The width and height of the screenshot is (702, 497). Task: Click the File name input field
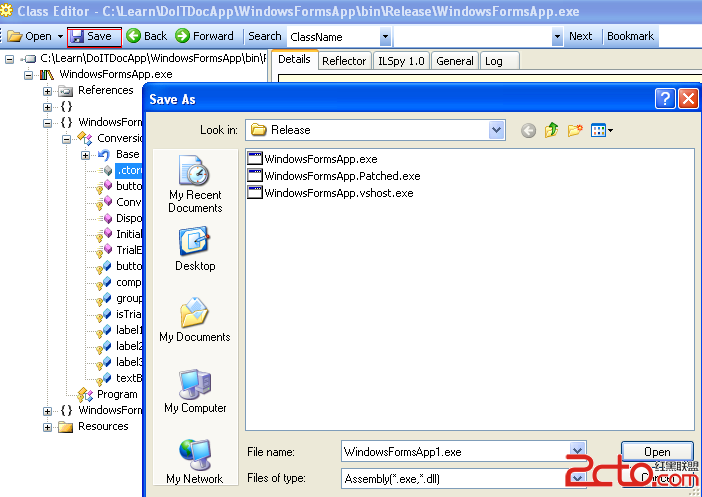tap(456, 452)
